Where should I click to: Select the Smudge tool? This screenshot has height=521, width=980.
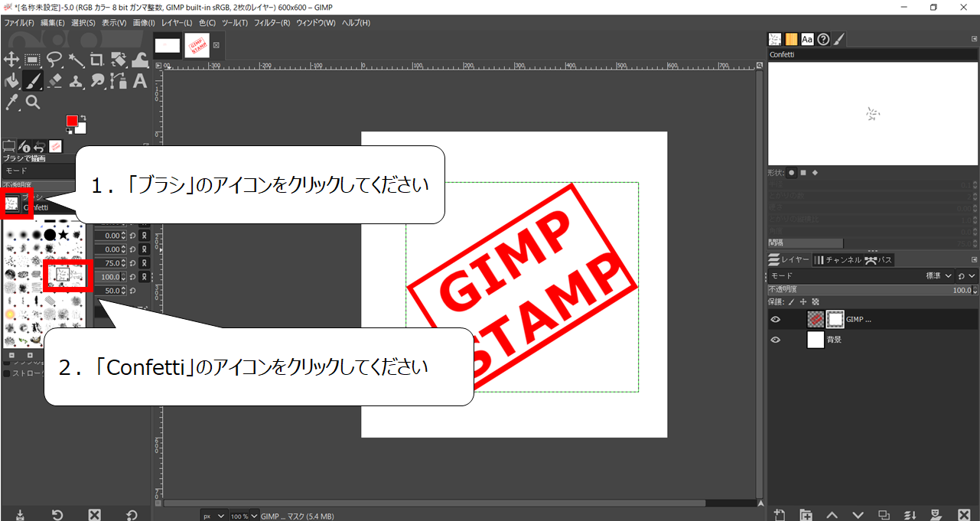[x=97, y=80]
